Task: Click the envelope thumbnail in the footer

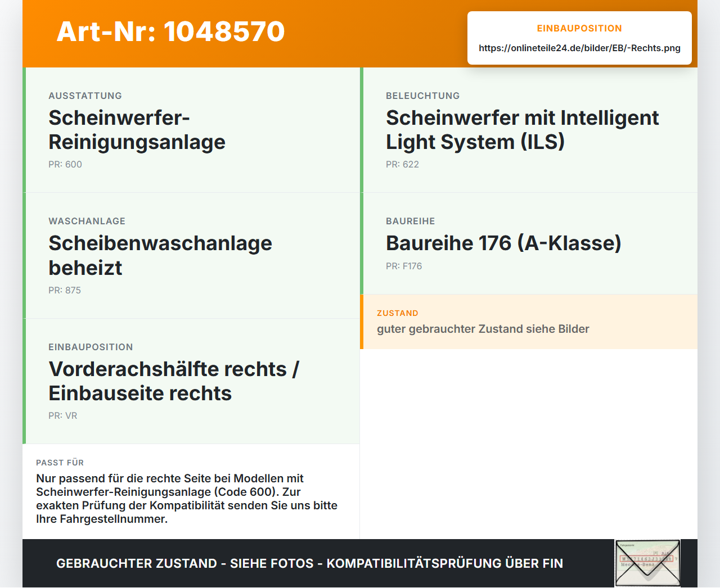Action: [x=647, y=563]
